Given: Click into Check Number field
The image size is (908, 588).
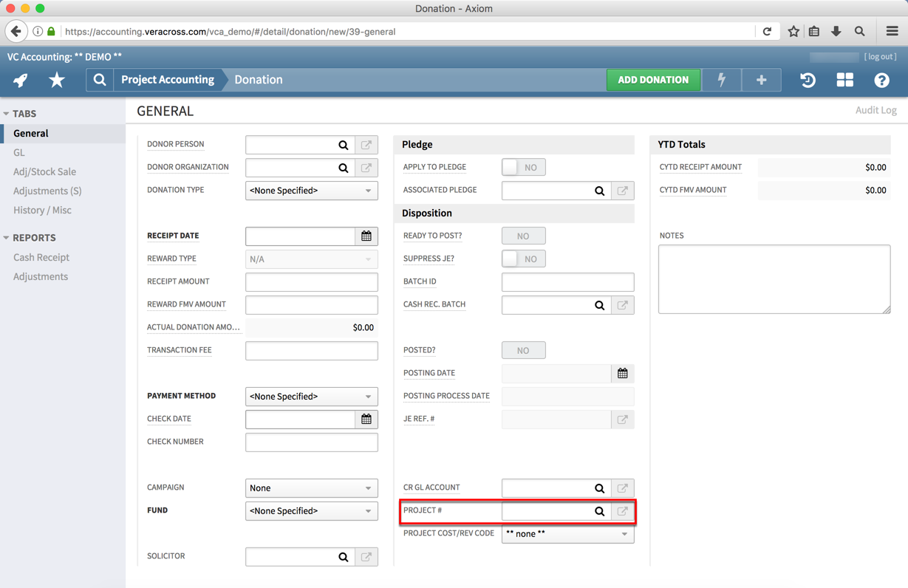Looking at the screenshot, I should coord(312,442).
